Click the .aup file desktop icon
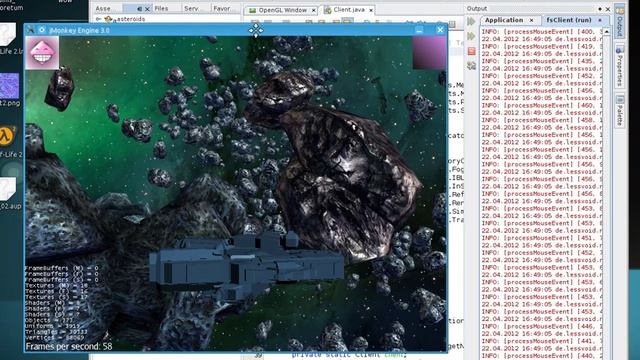 tap(7, 189)
